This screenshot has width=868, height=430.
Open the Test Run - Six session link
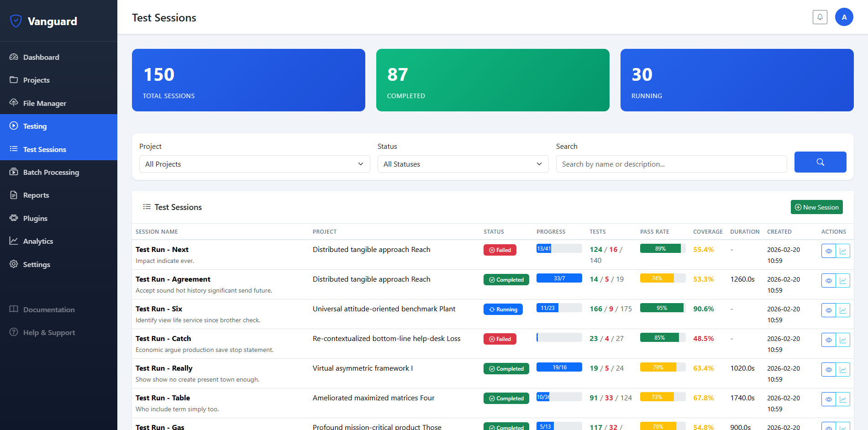(158, 309)
